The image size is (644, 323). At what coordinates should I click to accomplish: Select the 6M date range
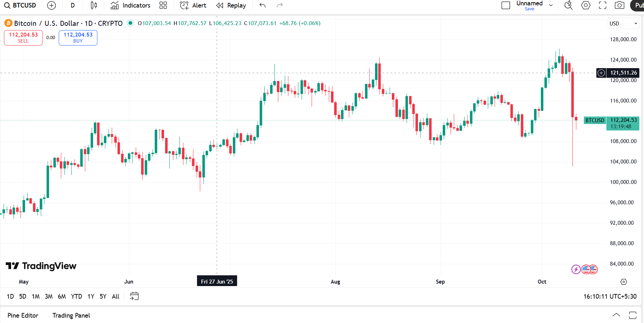coord(62,296)
